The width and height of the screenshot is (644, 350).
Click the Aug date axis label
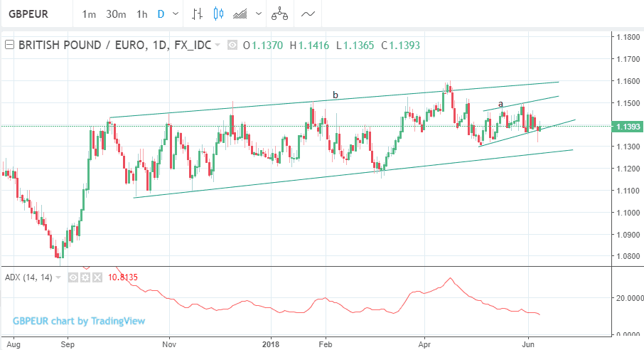(14, 344)
